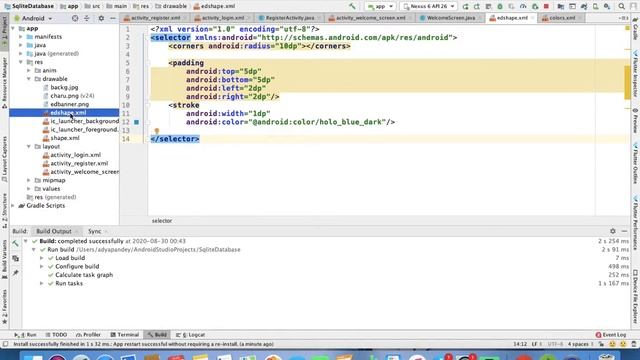Click the yellow lightbulb intention icon

pos(157,131)
